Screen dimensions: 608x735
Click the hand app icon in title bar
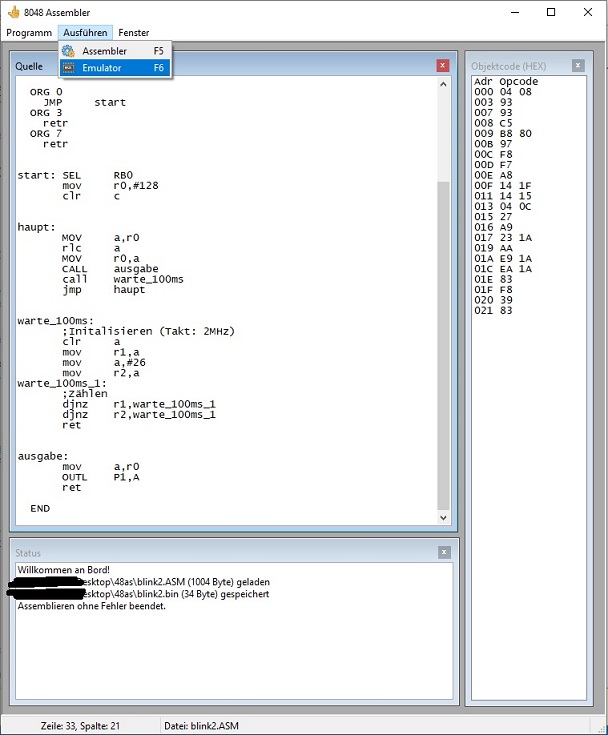[x=13, y=13]
